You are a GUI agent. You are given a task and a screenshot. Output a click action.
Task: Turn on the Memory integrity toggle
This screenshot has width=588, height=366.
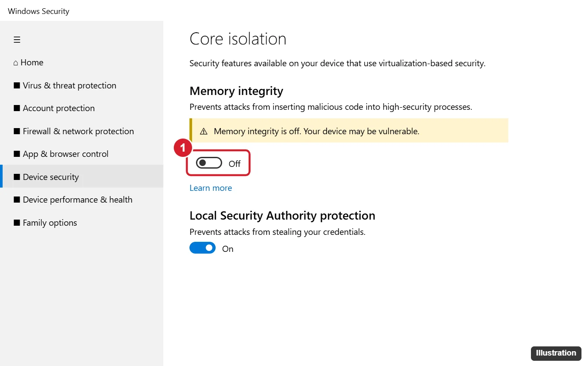click(x=209, y=163)
